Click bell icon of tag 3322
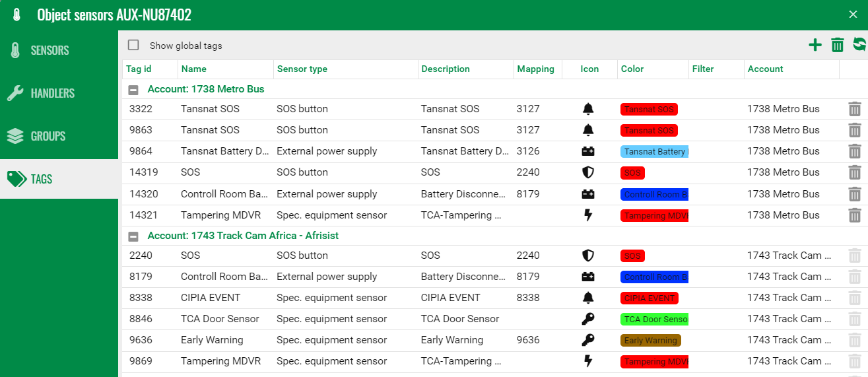868x377 pixels. click(588, 109)
